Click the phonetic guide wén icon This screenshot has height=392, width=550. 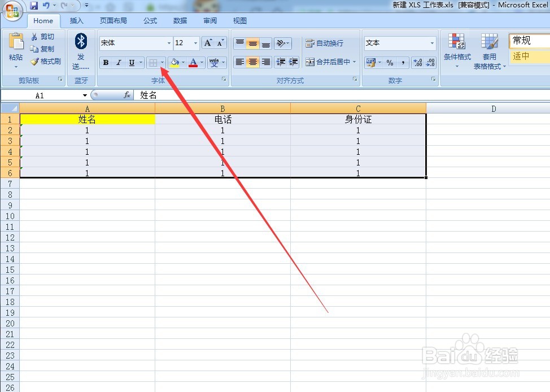214,63
